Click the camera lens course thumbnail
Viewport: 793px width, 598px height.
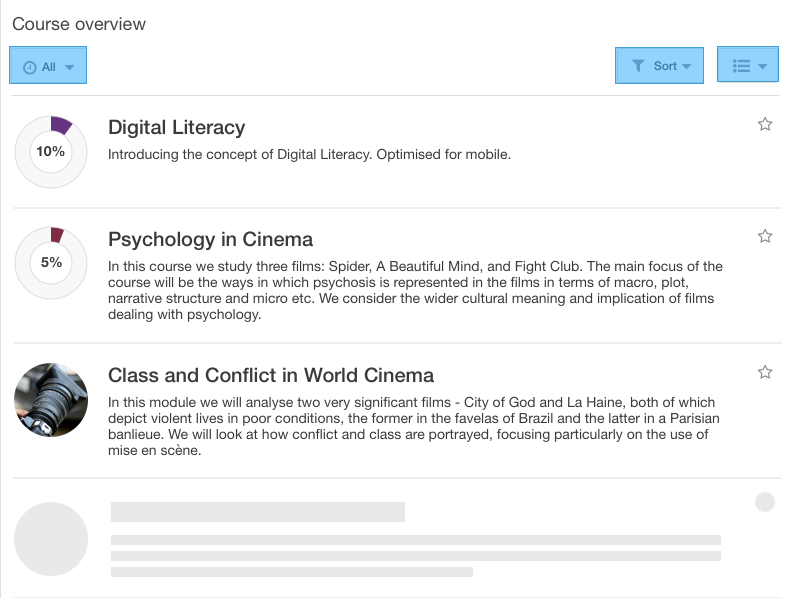click(51, 400)
